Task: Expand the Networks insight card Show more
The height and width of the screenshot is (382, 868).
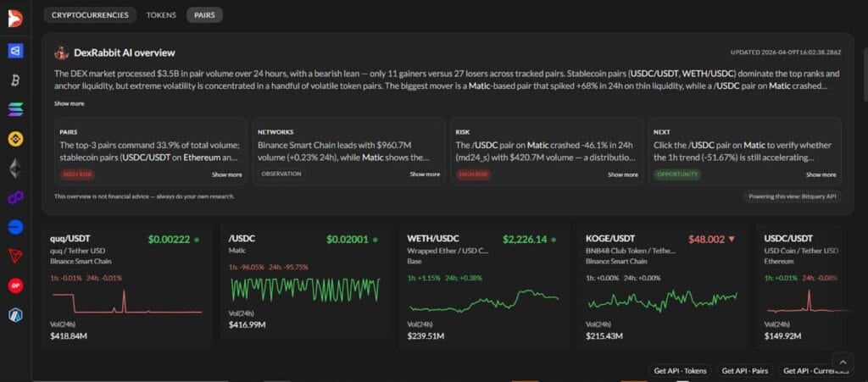Action: (425, 174)
